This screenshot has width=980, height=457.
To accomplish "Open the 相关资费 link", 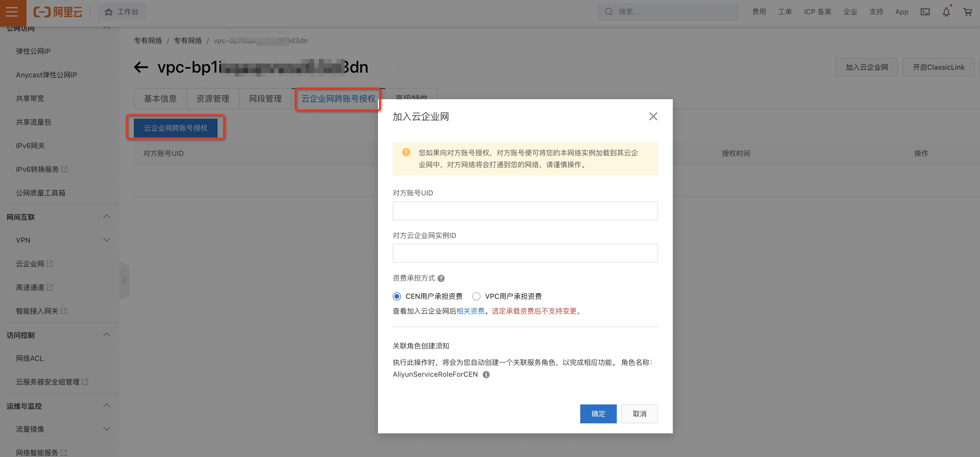I will 470,311.
